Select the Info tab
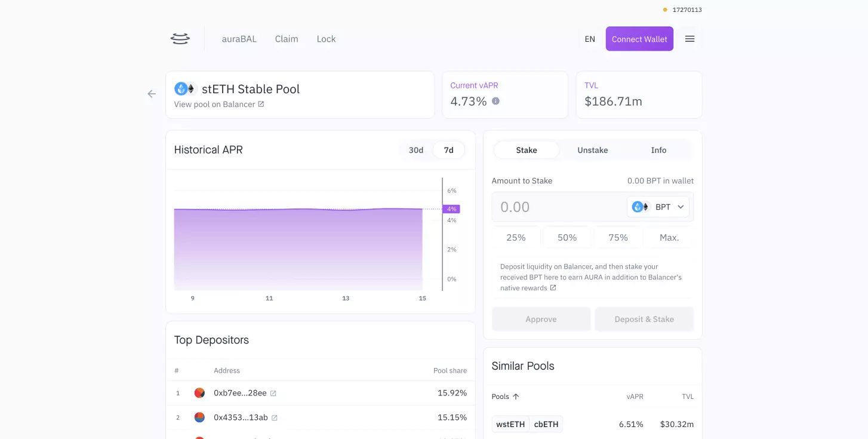Viewport: 868px width, 439px height. click(658, 150)
